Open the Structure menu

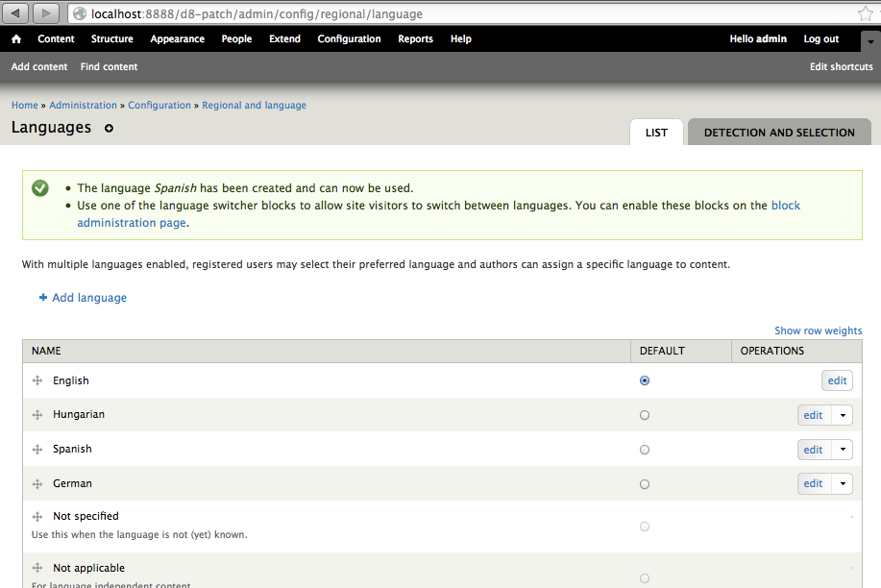(111, 38)
